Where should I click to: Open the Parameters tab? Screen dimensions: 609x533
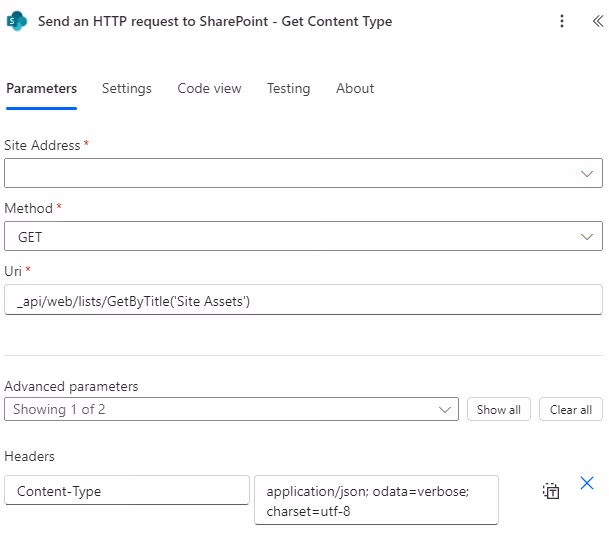(x=42, y=89)
